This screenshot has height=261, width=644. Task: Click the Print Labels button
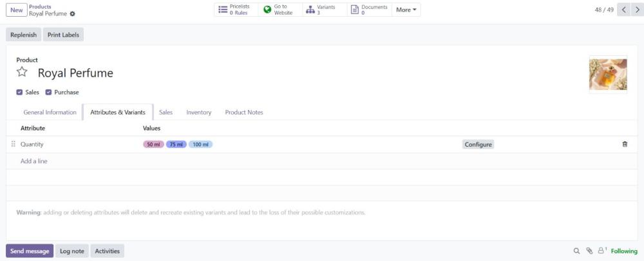pyautogui.click(x=63, y=35)
